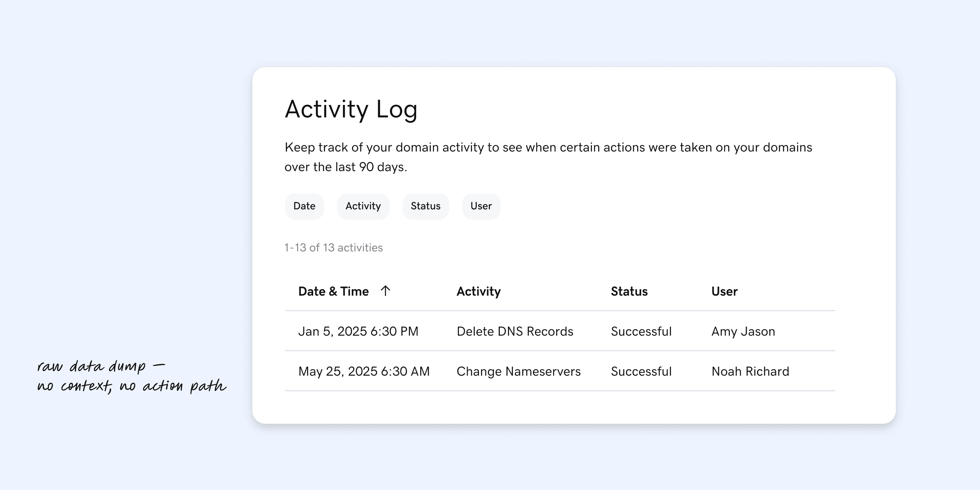Screen dimensions: 980x490
Task: Click the handwritten raw data dump note
Action: [x=131, y=376]
